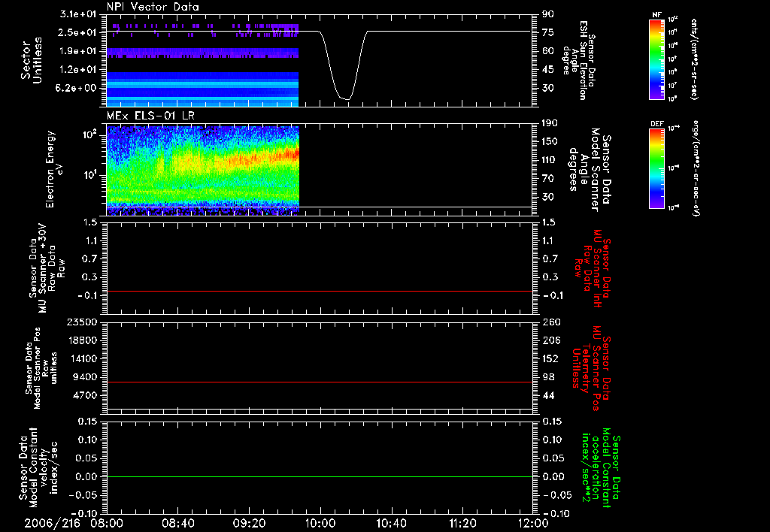Click the 'Sector Unitless' axis label
The image size is (770, 532).
[32, 60]
